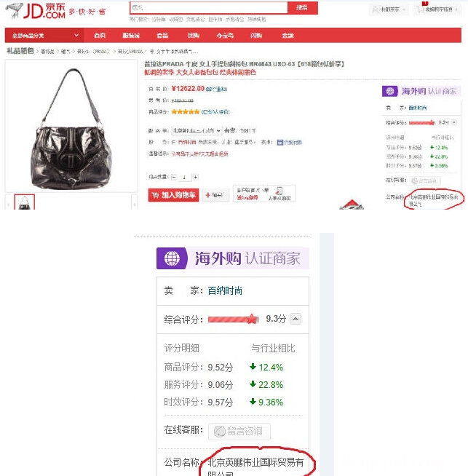Select the handbag thumbnail below the main image
Viewport: 468px width, 476px height.
click(x=25, y=202)
